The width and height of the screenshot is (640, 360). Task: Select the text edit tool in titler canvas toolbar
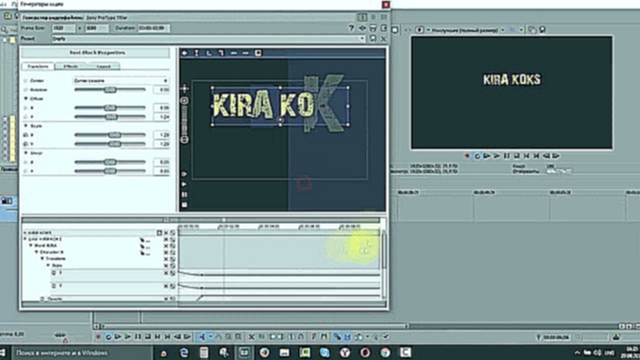click(197, 53)
